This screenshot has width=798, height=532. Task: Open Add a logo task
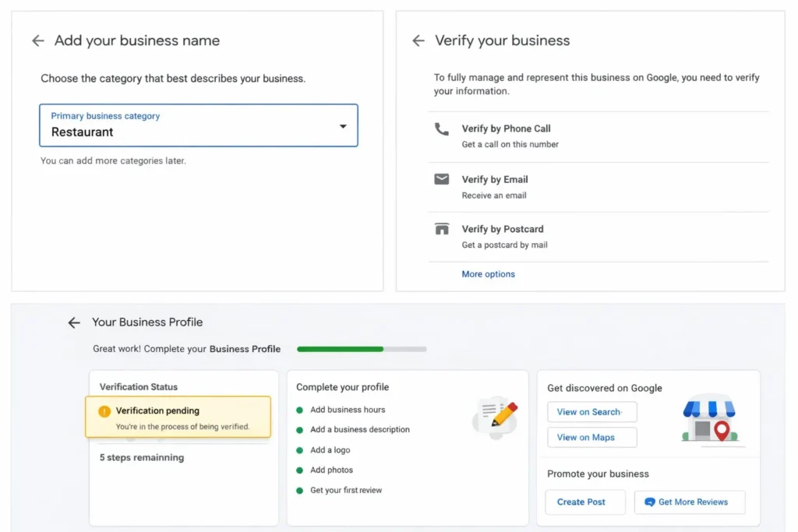(330, 450)
